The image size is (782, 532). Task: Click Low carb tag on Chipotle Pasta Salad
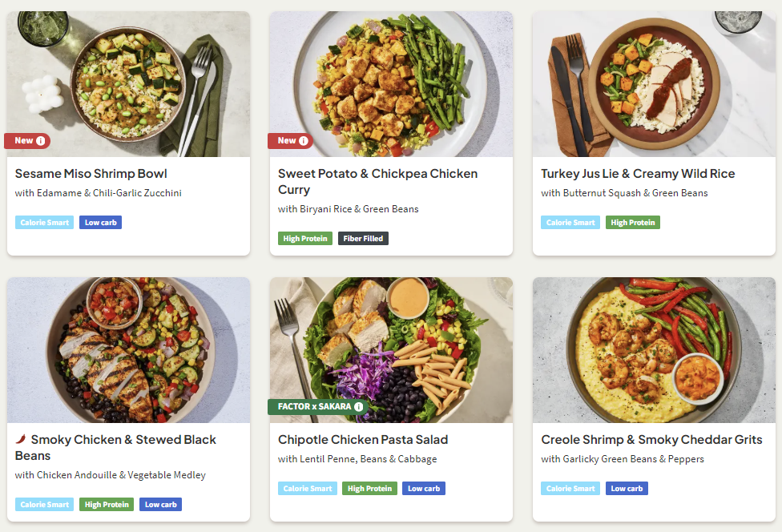point(424,489)
